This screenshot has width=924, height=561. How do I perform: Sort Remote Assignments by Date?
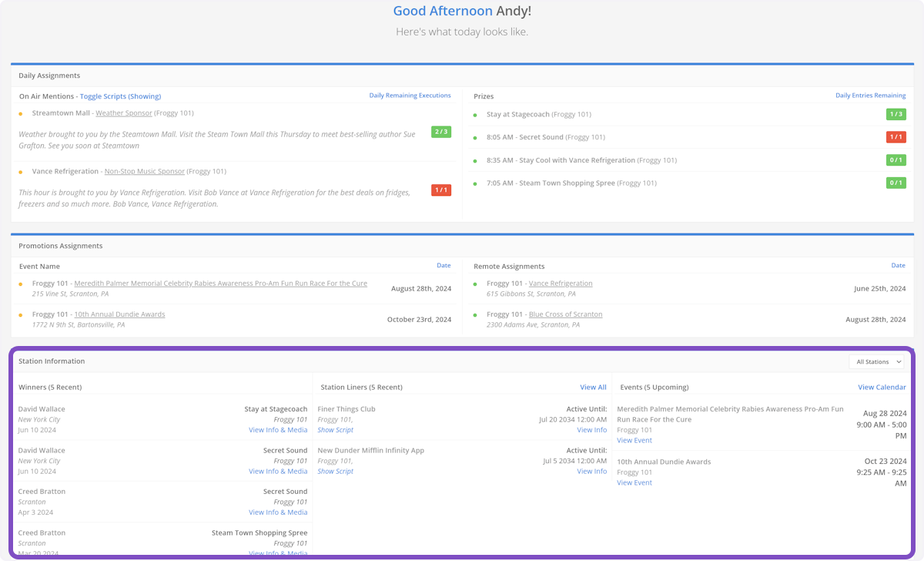(898, 266)
